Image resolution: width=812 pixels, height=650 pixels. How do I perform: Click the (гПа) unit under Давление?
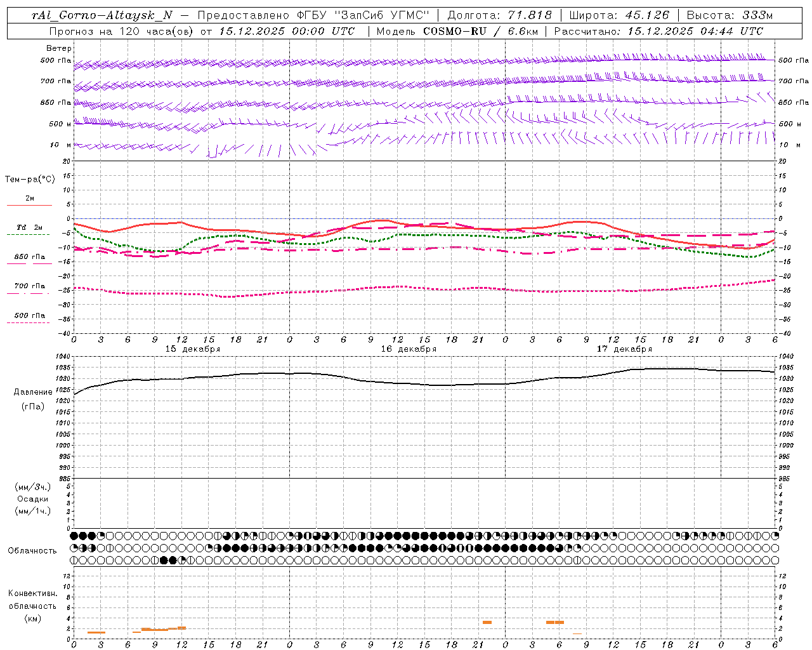click(x=33, y=406)
